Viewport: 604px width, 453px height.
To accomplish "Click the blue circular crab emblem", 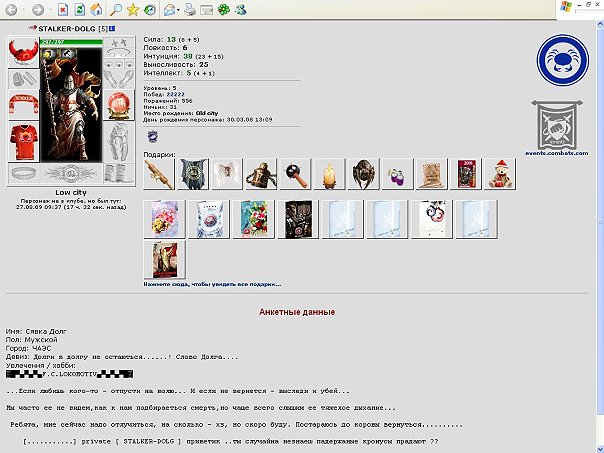I will (563, 60).
